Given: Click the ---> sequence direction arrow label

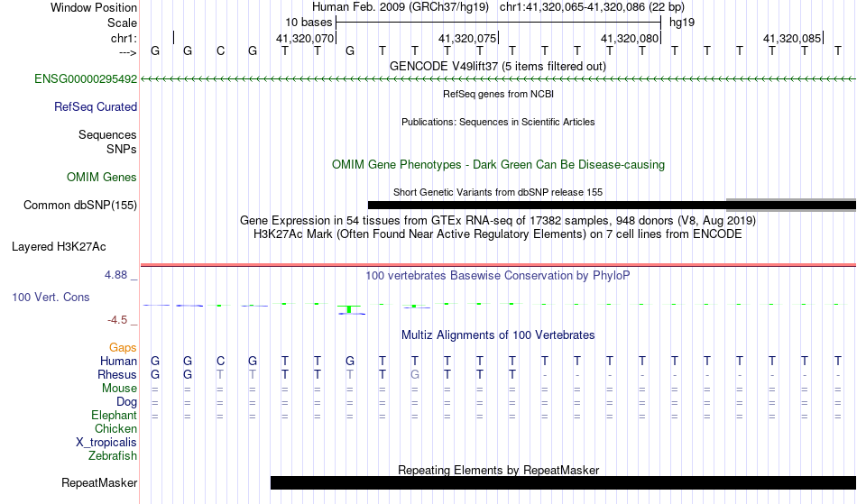Looking at the screenshot, I should click(127, 52).
